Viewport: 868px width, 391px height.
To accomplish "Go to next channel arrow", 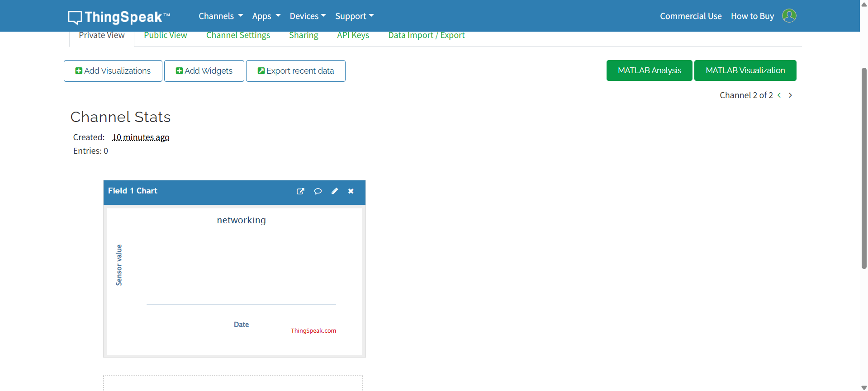I will (790, 95).
